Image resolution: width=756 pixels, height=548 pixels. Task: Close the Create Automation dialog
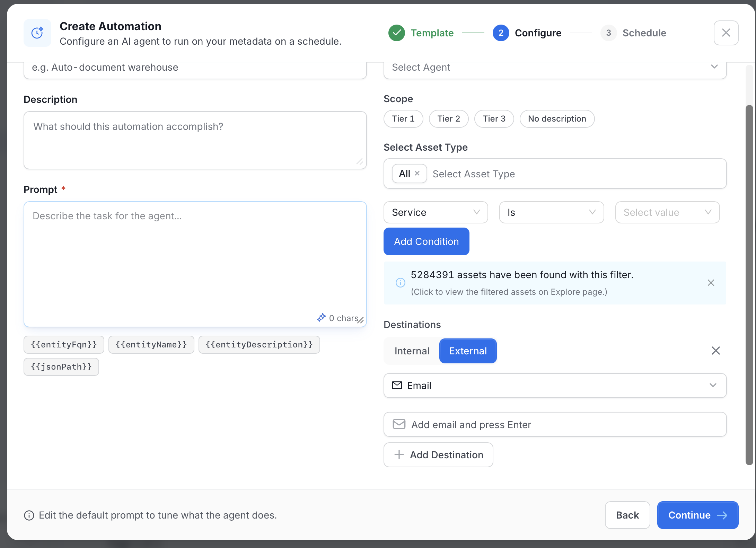click(726, 33)
